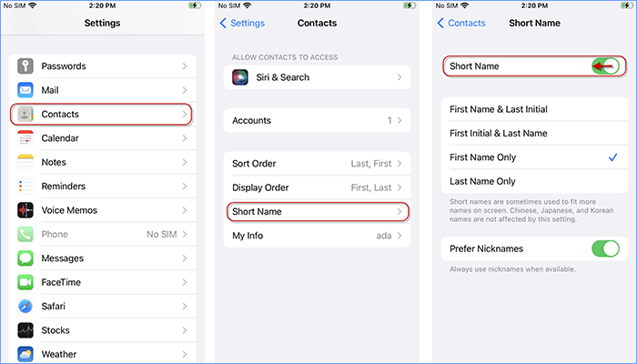Choose Last Name Only option
This screenshot has height=364, width=637.
pyautogui.click(x=482, y=181)
